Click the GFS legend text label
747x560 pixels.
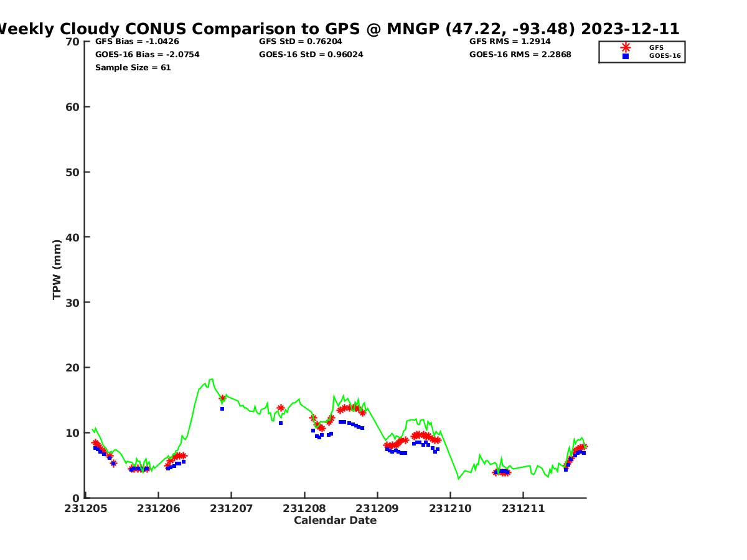[656, 47]
